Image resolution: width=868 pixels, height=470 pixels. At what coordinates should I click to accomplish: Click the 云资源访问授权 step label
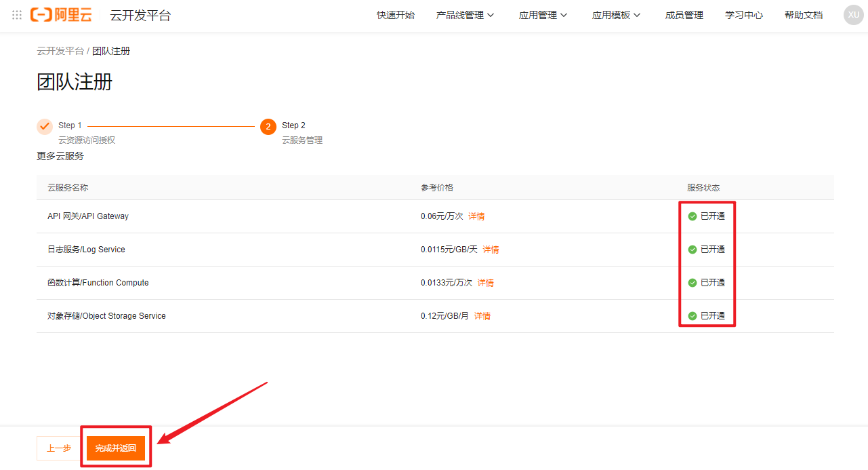[87, 140]
